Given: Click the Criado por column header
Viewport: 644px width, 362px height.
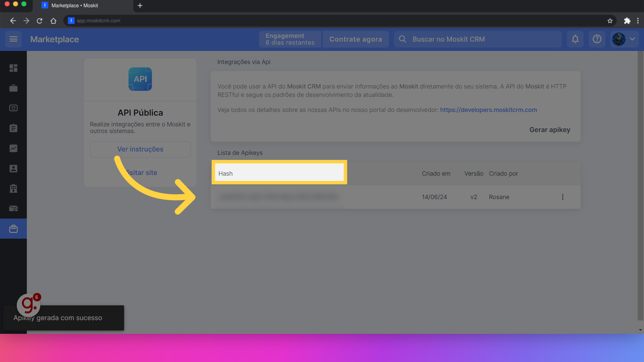Looking at the screenshot, I should tap(503, 174).
